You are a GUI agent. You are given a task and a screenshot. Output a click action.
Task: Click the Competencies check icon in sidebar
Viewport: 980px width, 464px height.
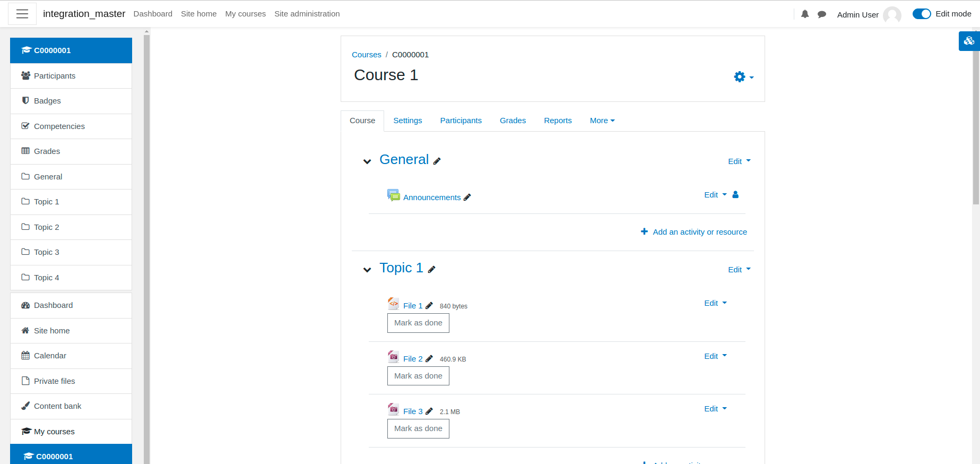click(x=25, y=126)
